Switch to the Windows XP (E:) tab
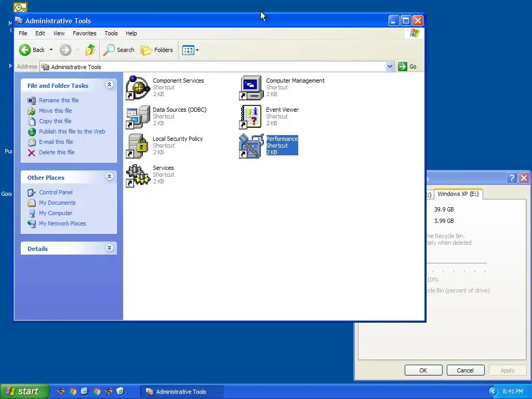 [x=458, y=194]
